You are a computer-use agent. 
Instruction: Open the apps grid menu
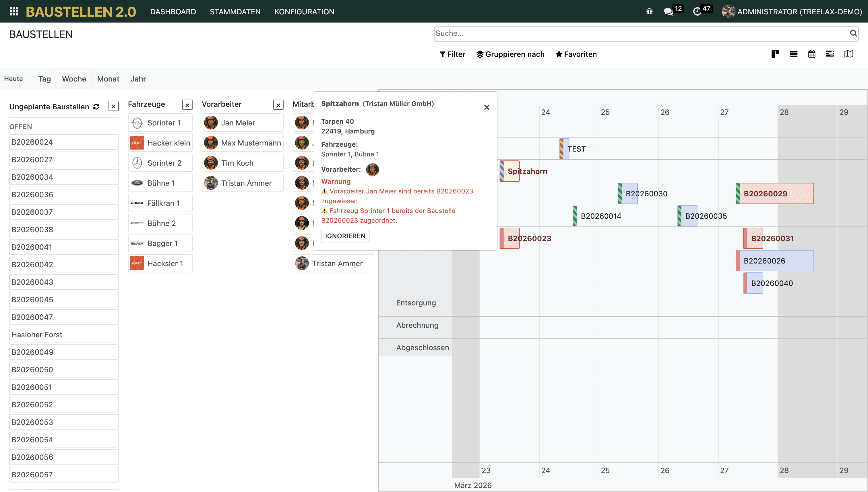14,11
